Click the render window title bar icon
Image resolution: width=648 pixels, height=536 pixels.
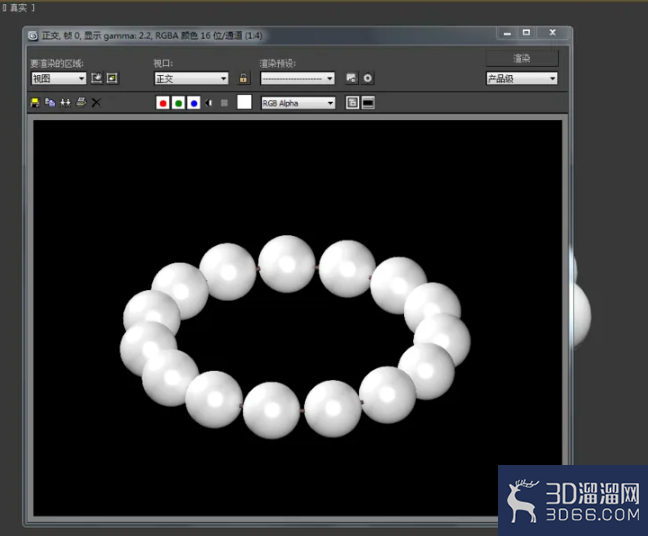(33, 36)
